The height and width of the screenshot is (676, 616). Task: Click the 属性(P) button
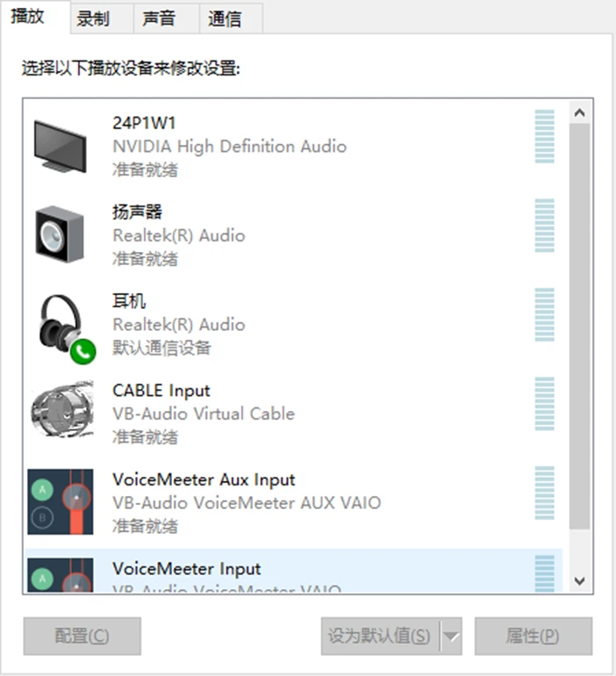pos(534,636)
